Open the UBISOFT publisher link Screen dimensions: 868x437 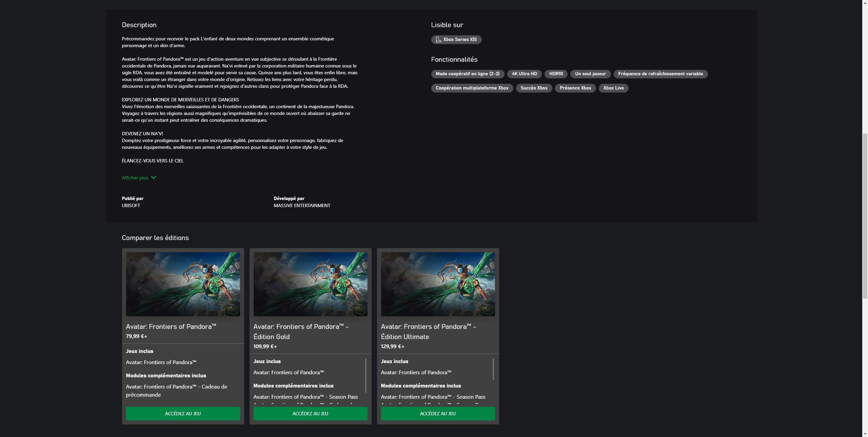pyautogui.click(x=131, y=205)
